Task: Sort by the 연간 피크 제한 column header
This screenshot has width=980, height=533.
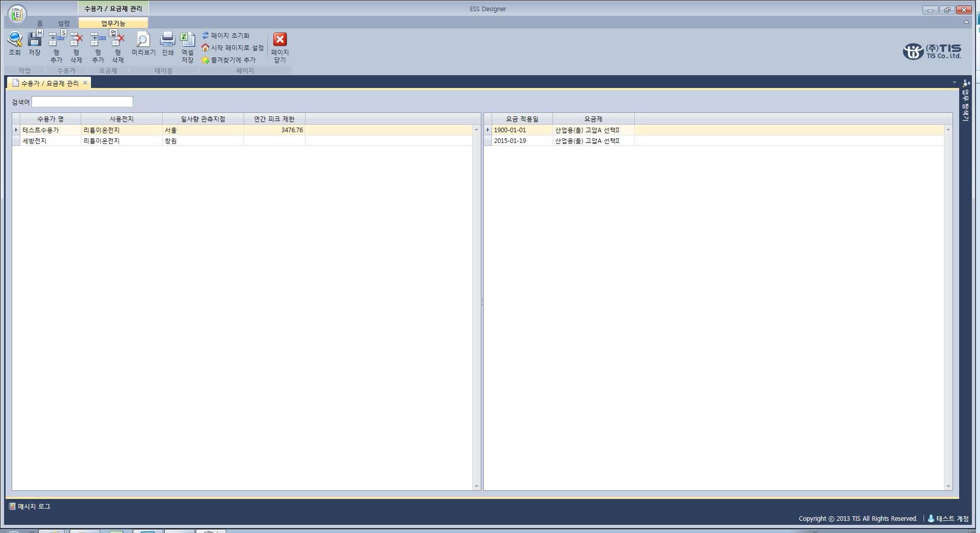Action: pyautogui.click(x=274, y=119)
